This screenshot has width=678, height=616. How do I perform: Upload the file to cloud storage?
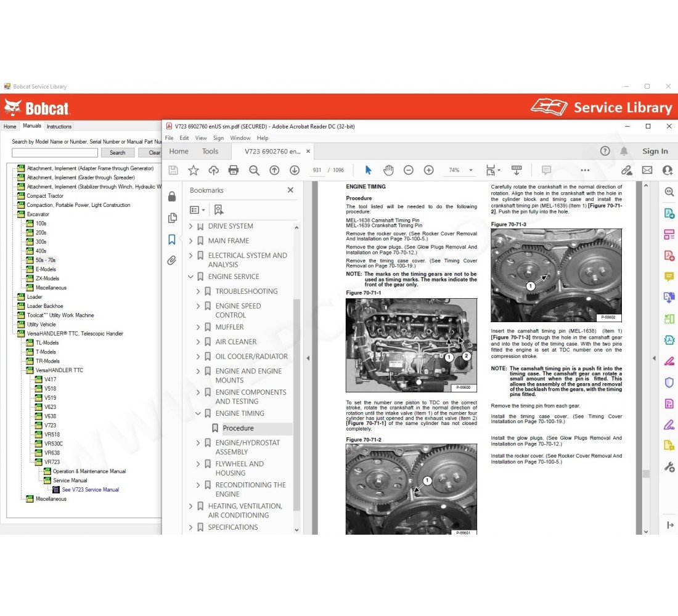coord(214,170)
